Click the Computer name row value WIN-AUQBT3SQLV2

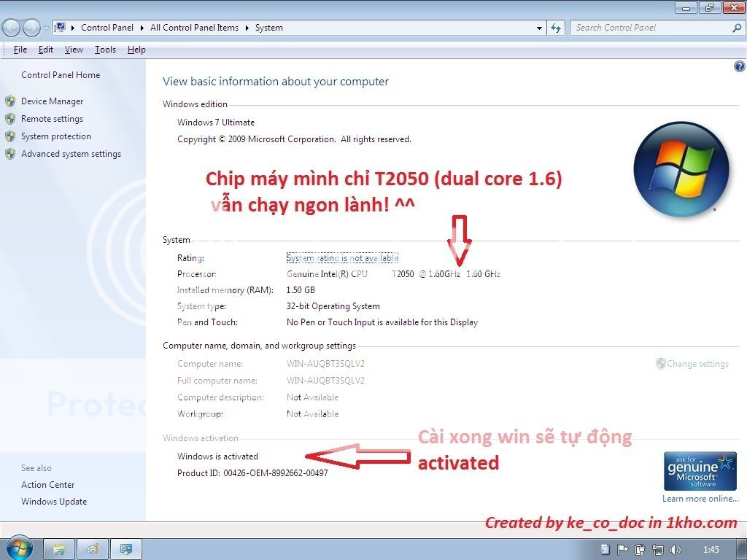coord(325,364)
